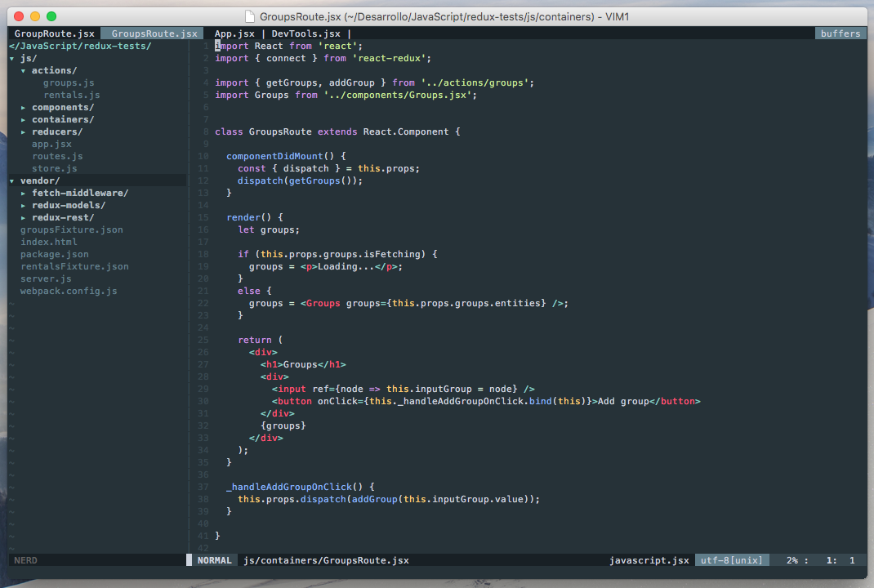Expand the reducers/ folder arrow
874x588 pixels.
23,132
